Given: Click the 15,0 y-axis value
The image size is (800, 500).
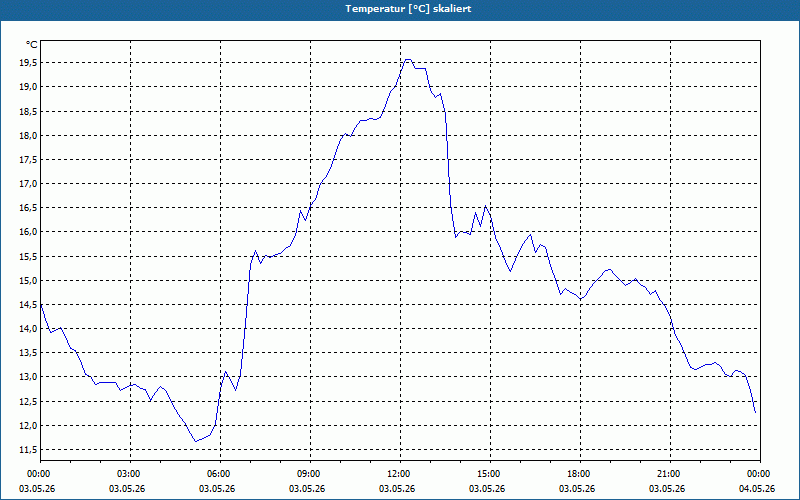Looking at the screenshot, I should click(29, 280).
